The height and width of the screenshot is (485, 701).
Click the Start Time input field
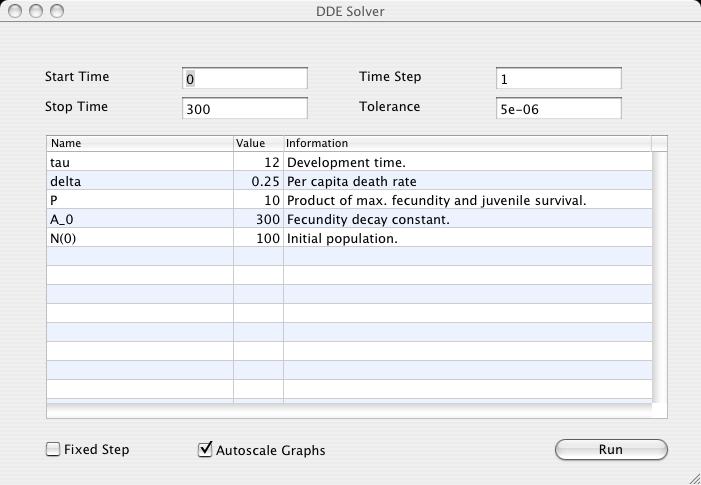click(x=245, y=79)
